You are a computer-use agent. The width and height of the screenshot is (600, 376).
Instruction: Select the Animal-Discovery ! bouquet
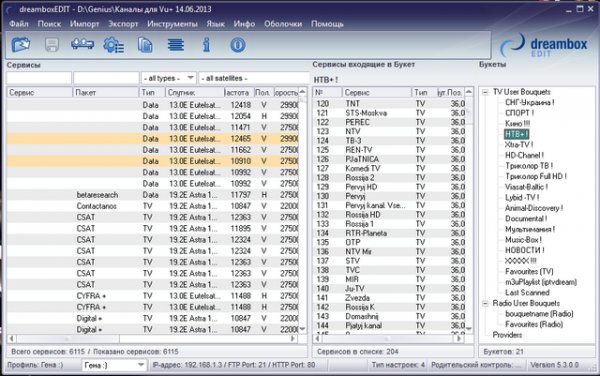pos(534,208)
